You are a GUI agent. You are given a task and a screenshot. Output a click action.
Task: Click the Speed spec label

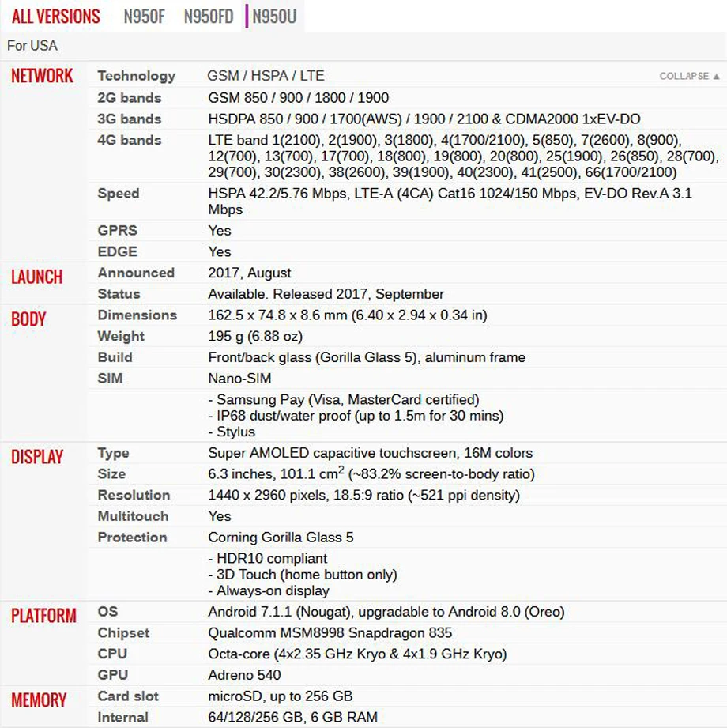click(x=119, y=194)
